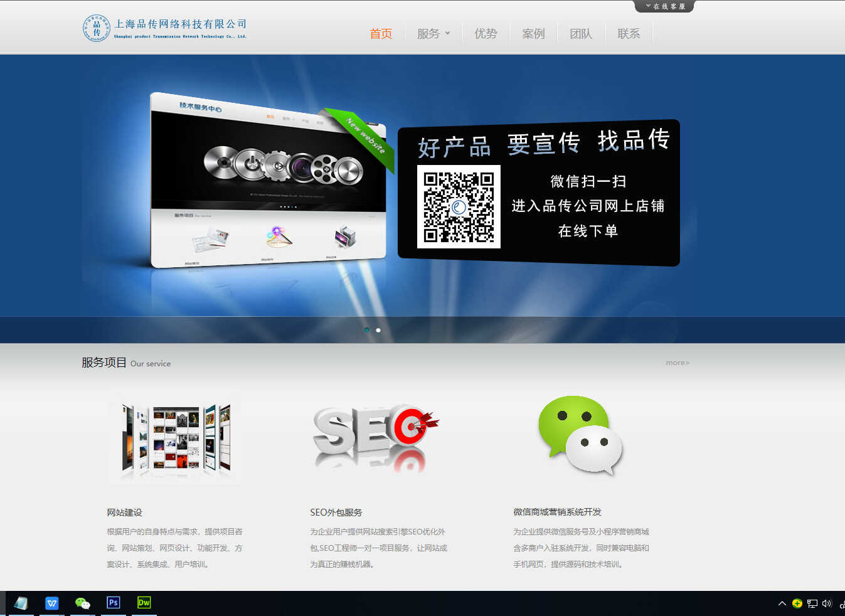The image size is (845, 616).
Task: Open File Explorer from the taskbar
Action: (21, 602)
